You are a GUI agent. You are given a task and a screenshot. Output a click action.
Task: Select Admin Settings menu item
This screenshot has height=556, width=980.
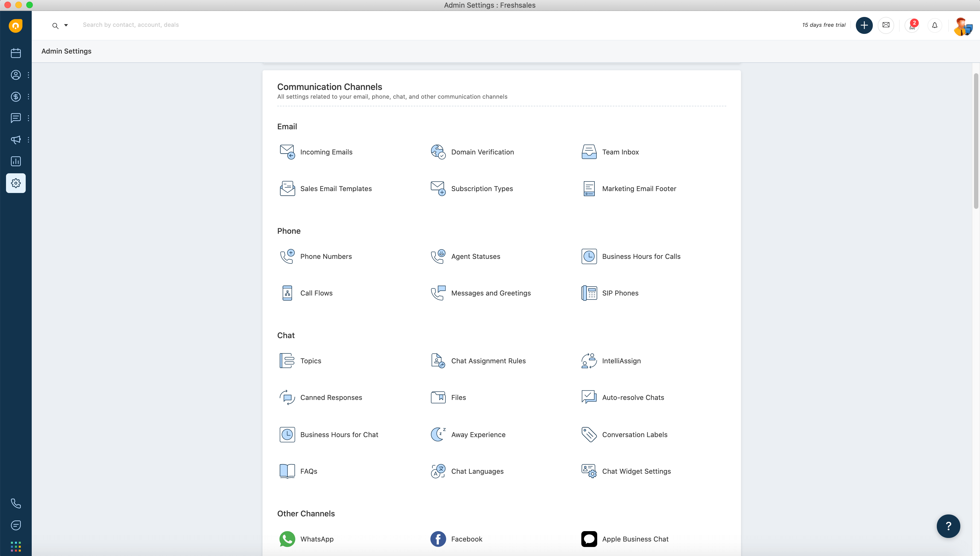point(16,182)
